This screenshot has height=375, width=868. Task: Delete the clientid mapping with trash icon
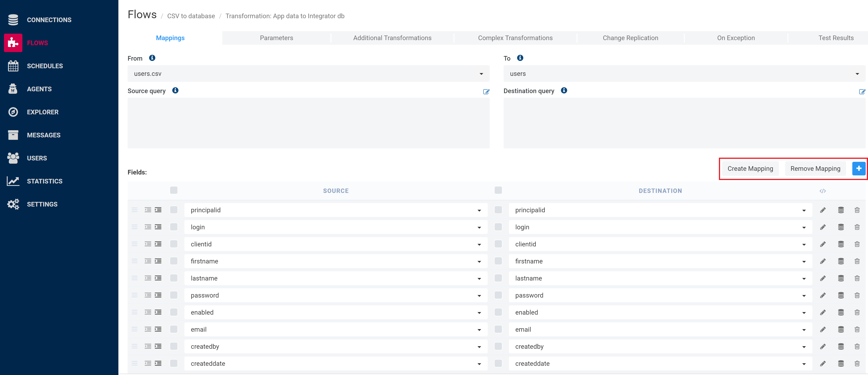click(857, 244)
